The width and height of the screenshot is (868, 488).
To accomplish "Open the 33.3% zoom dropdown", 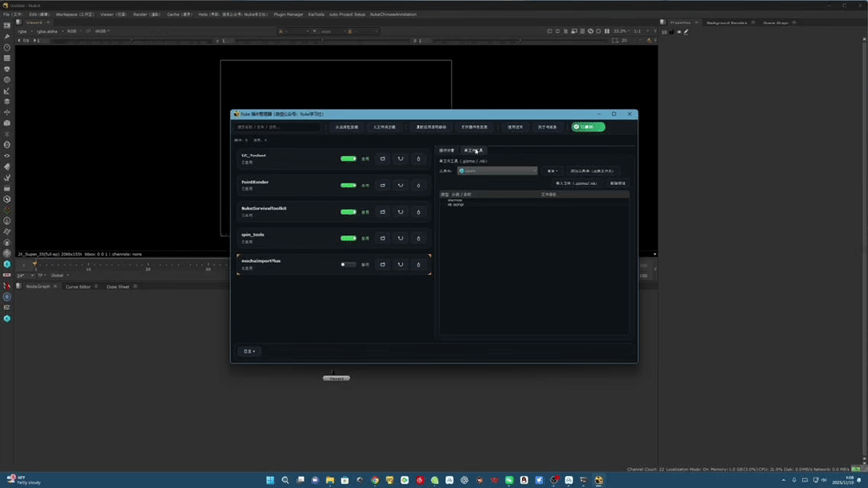I will [x=622, y=31].
